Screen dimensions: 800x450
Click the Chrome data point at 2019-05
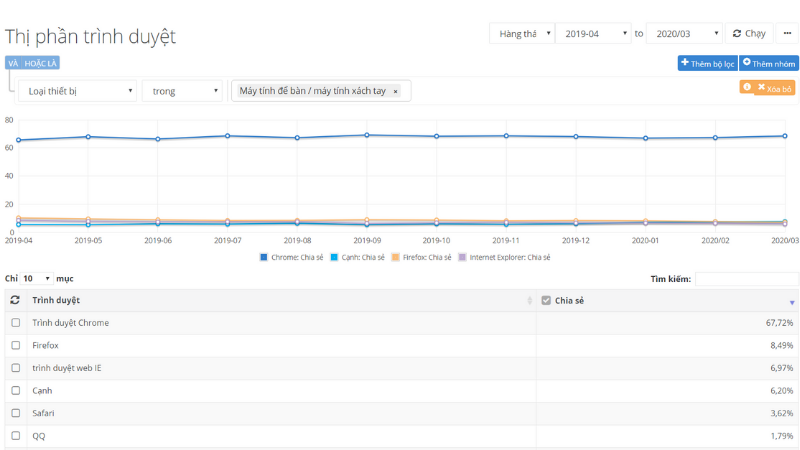click(x=88, y=137)
